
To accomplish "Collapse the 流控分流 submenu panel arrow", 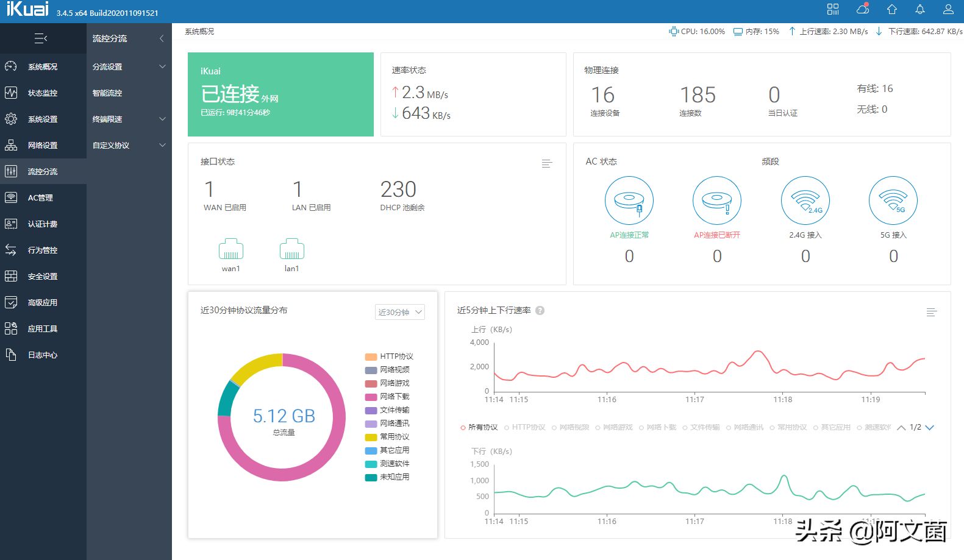I will (162, 38).
